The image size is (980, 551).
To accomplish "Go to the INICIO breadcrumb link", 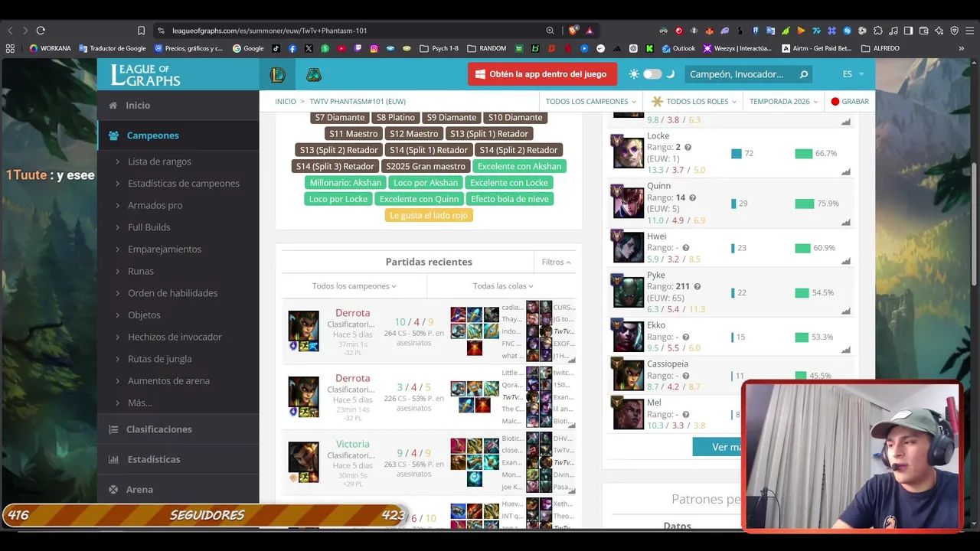I will [286, 101].
